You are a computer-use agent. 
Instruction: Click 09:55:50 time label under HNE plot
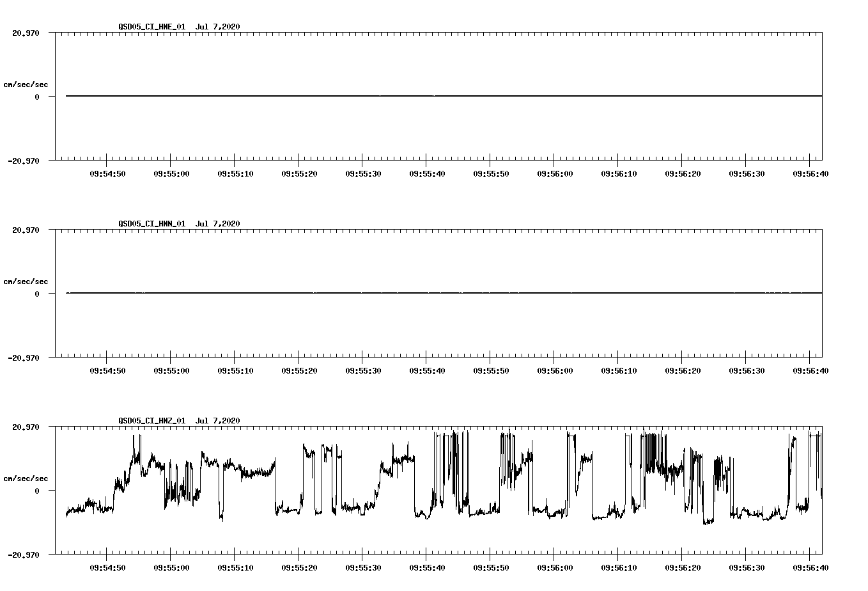pyautogui.click(x=491, y=173)
